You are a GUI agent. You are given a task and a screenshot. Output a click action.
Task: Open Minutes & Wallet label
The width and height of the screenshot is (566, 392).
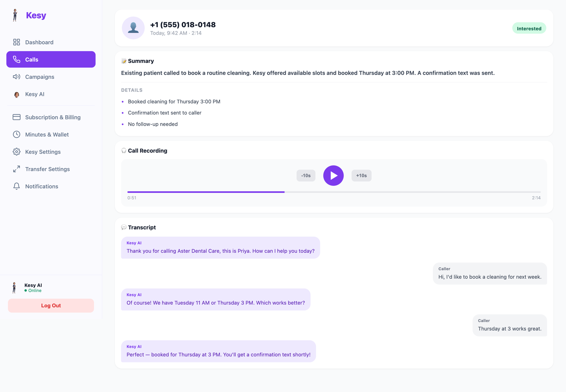[x=47, y=134]
